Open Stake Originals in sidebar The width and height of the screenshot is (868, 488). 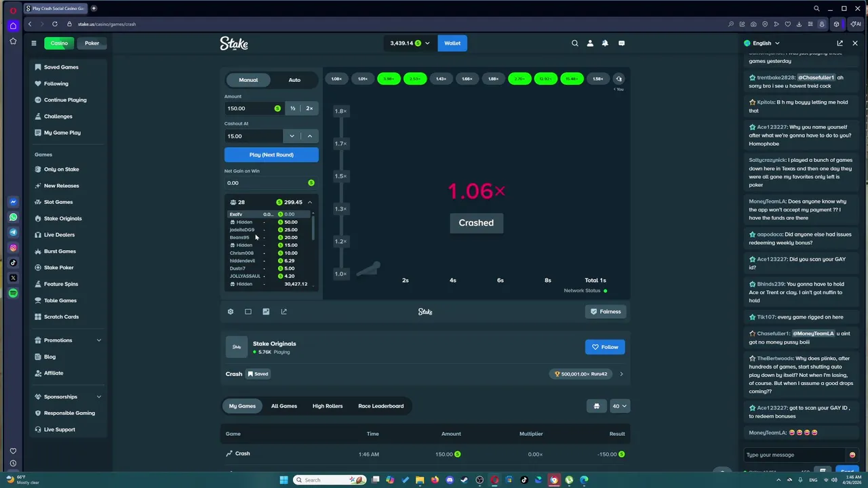[63, 218]
